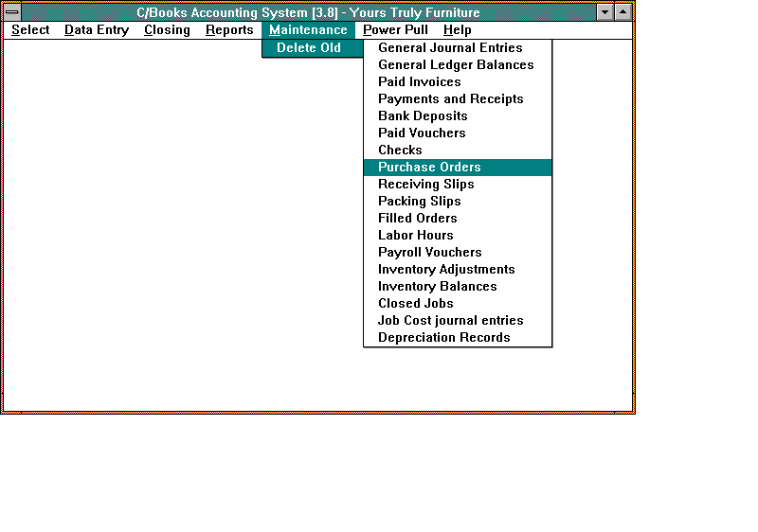This screenshot has height=532, width=758.
Task: Expand the Delete Old submenu item
Action: coord(309,48)
